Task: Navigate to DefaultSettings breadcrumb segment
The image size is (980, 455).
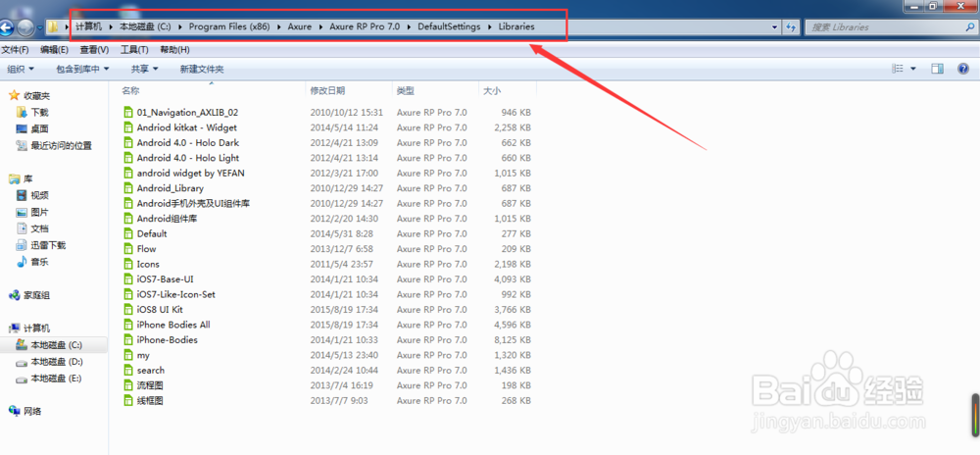Action: [x=450, y=26]
